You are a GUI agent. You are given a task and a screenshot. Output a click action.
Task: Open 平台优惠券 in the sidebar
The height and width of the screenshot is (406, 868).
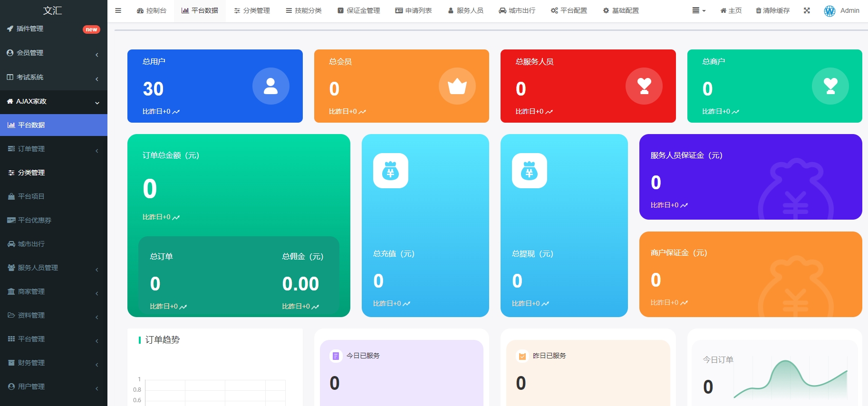click(x=54, y=220)
